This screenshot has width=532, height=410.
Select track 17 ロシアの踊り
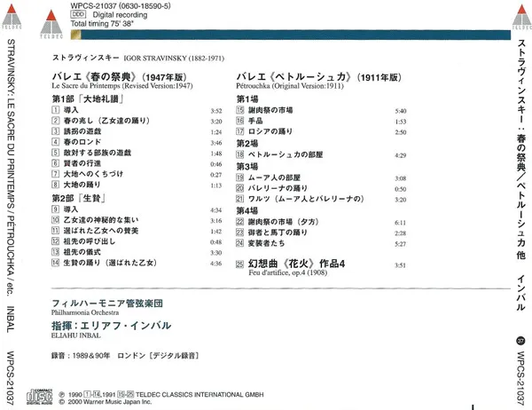click(x=270, y=131)
